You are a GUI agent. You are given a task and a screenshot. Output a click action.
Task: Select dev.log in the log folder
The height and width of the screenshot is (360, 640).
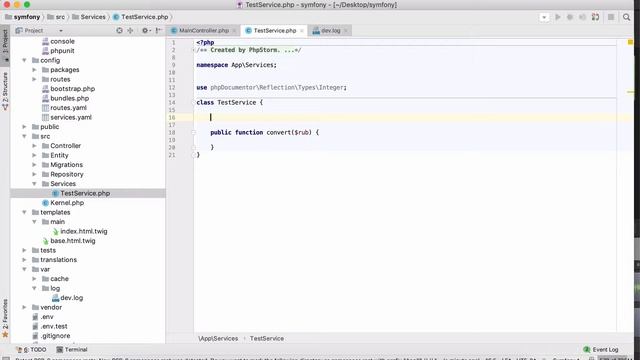tap(71, 298)
